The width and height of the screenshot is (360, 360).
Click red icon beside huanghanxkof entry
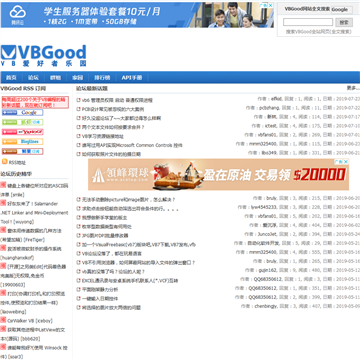pos(3,248)
